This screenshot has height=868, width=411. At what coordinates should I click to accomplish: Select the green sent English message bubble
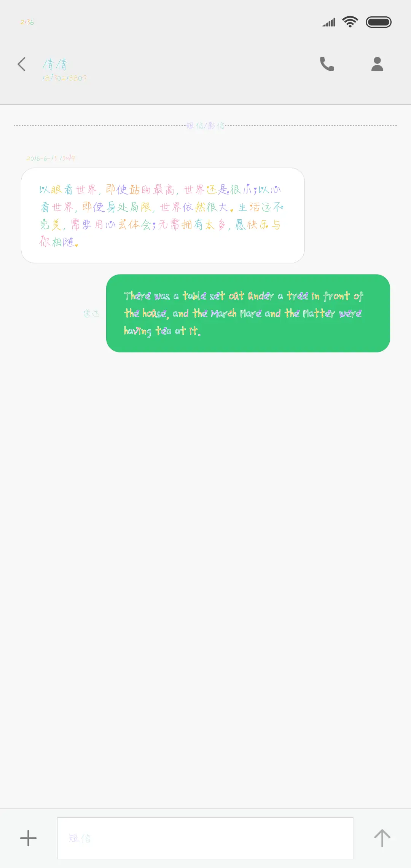click(248, 313)
